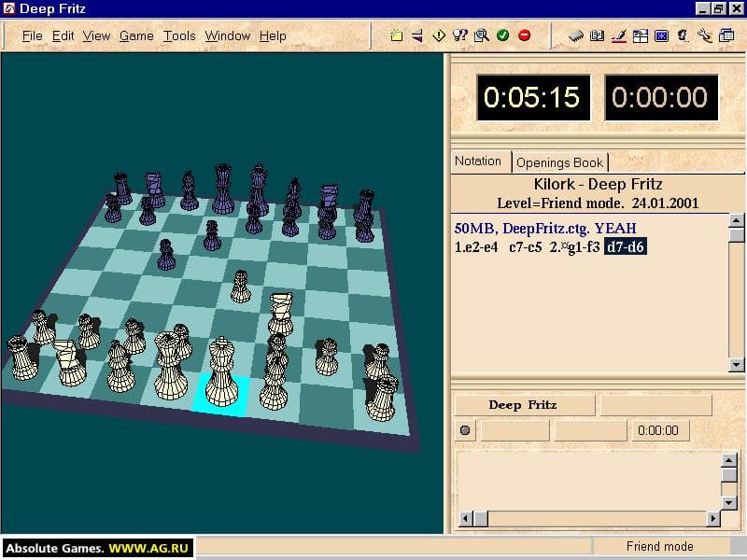Click the Level=Friend mode date line
The width and height of the screenshot is (747, 560).
coord(598,203)
